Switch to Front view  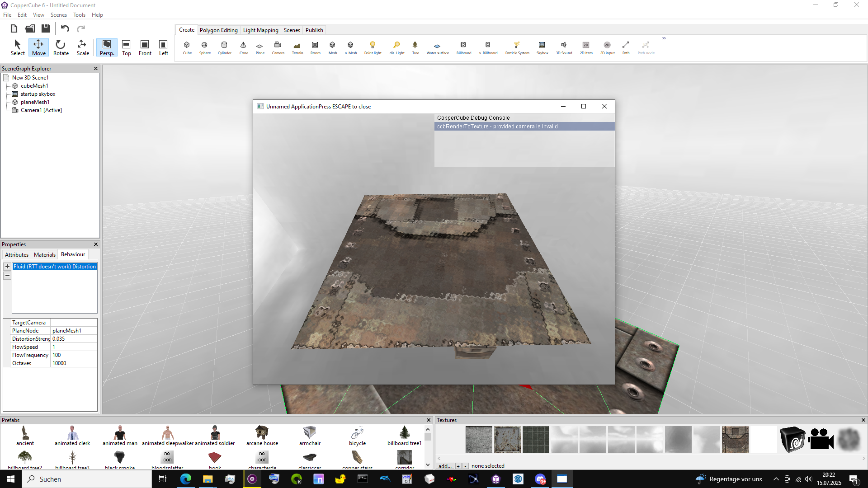(145, 47)
